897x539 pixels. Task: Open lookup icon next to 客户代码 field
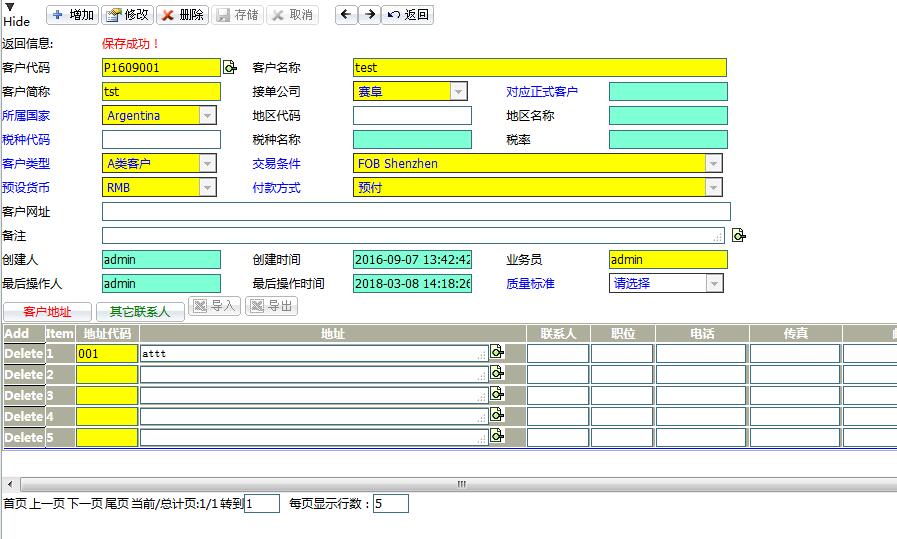[230, 68]
